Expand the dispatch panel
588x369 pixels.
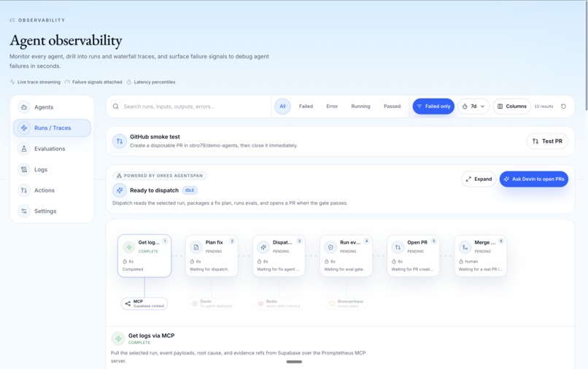[x=479, y=179]
